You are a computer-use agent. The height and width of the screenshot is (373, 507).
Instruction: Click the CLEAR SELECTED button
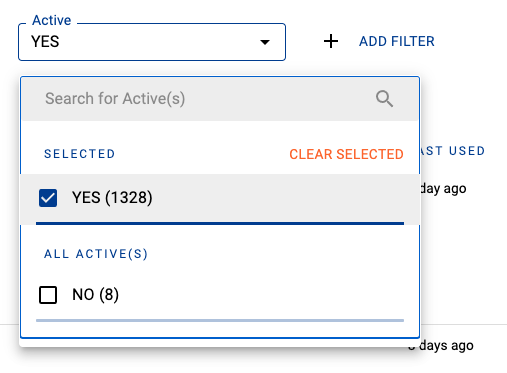point(346,154)
